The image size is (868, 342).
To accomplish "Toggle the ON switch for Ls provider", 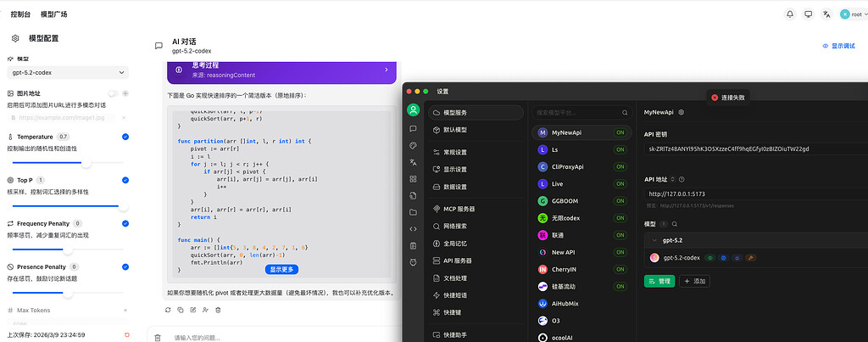I will tap(620, 149).
